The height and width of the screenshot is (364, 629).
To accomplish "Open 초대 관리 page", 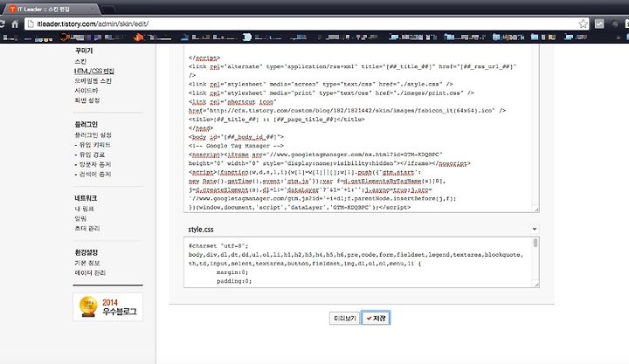I will point(86,229).
